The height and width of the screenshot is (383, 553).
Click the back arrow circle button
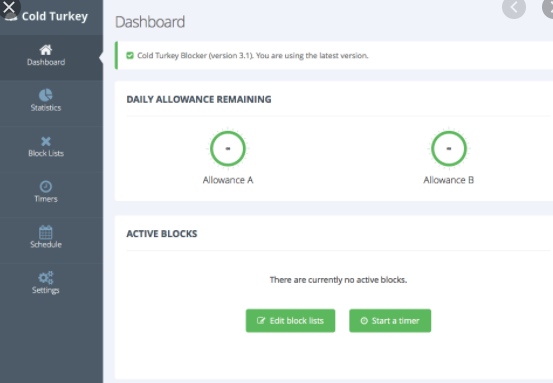514,7
